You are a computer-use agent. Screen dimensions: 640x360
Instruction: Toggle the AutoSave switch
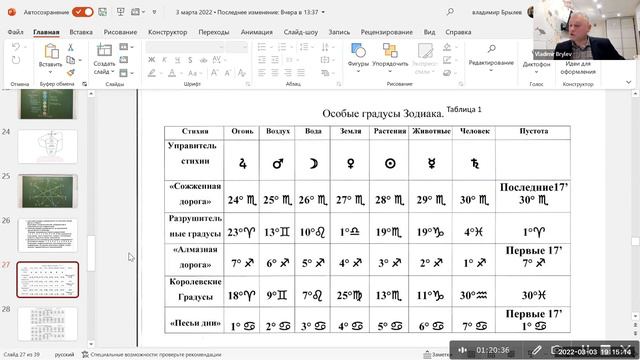(82, 12)
